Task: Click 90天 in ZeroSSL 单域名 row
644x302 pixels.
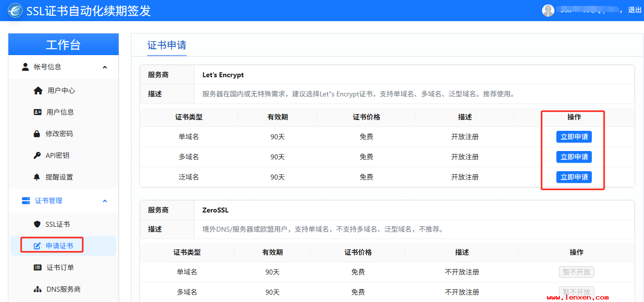Action: tap(273, 272)
